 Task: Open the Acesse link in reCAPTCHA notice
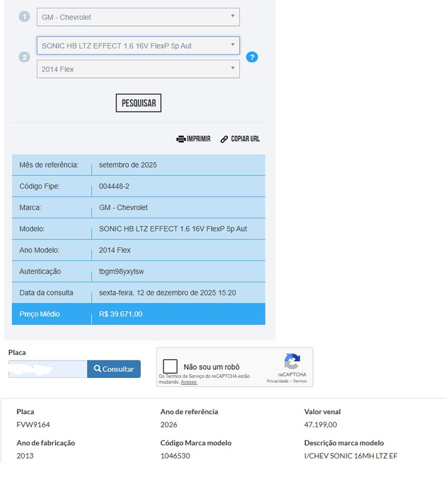190,383
